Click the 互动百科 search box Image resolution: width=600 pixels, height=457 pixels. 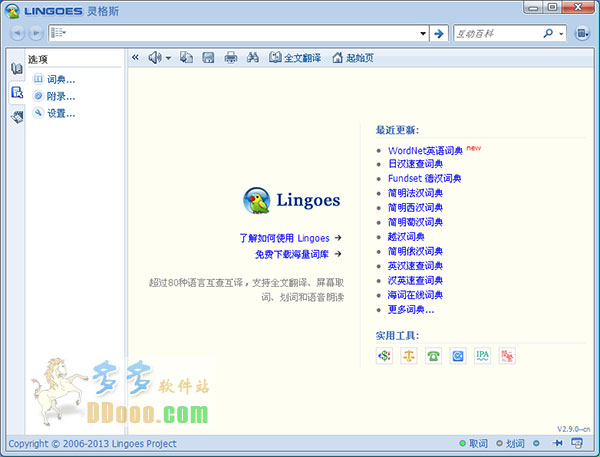498,34
